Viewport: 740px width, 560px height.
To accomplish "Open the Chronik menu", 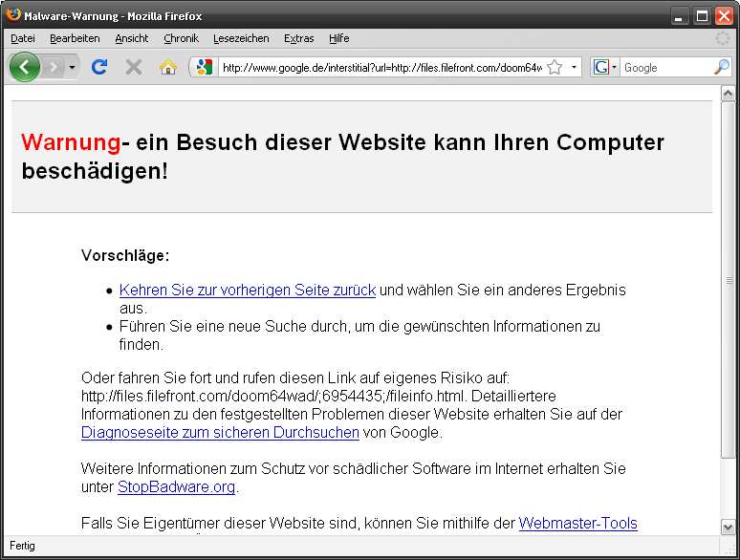I will coord(182,38).
